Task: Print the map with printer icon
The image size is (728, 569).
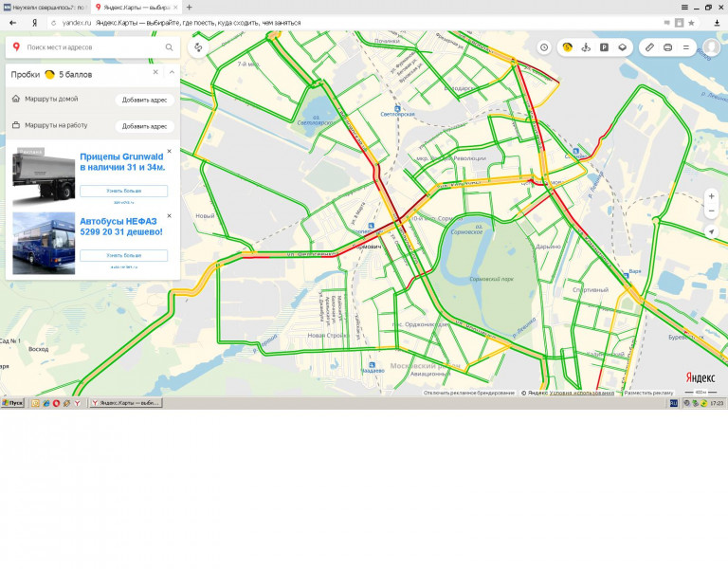Action: tap(667, 47)
